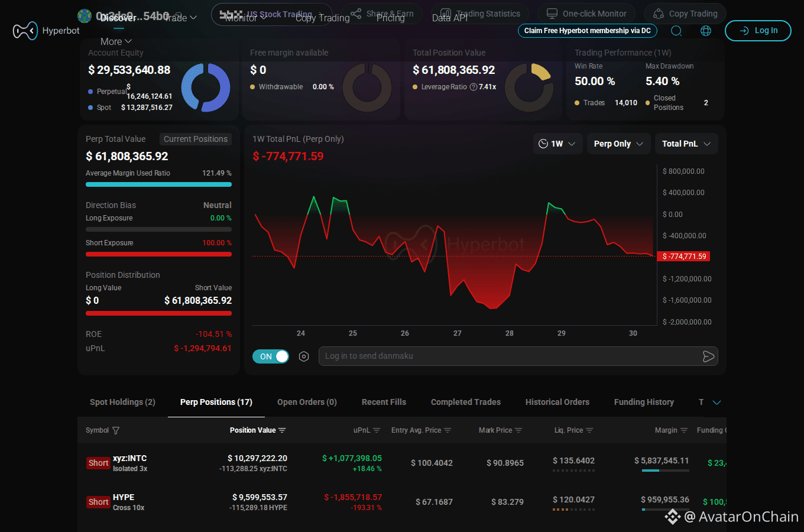The height and width of the screenshot is (532, 804).
Task: Click the Leverage Ratio help icon
Action: (473, 87)
